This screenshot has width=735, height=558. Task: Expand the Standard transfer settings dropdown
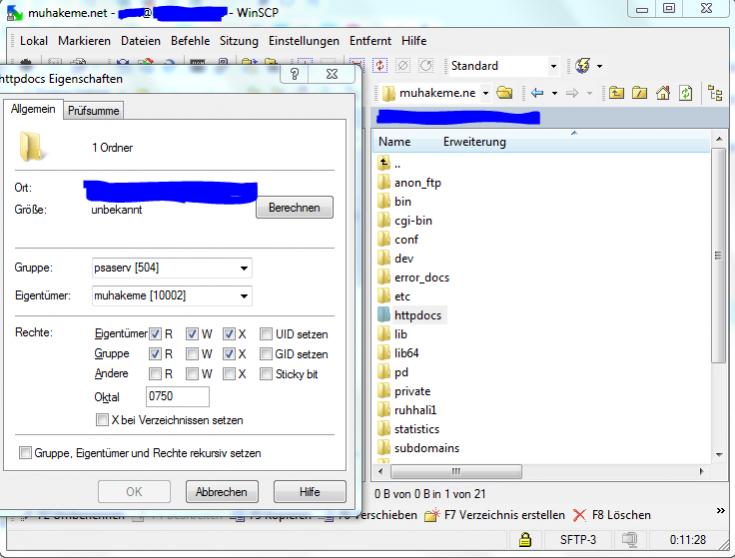tap(554, 66)
